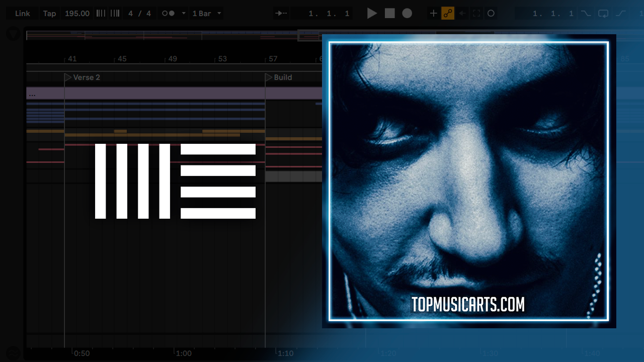Click the Stop transport button

(390, 14)
